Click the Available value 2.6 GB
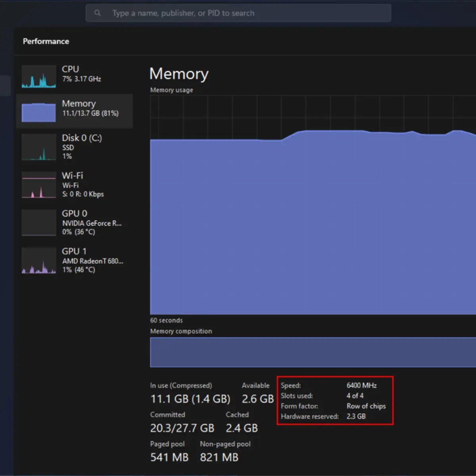This screenshot has height=476, width=476. (x=258, y=399)
